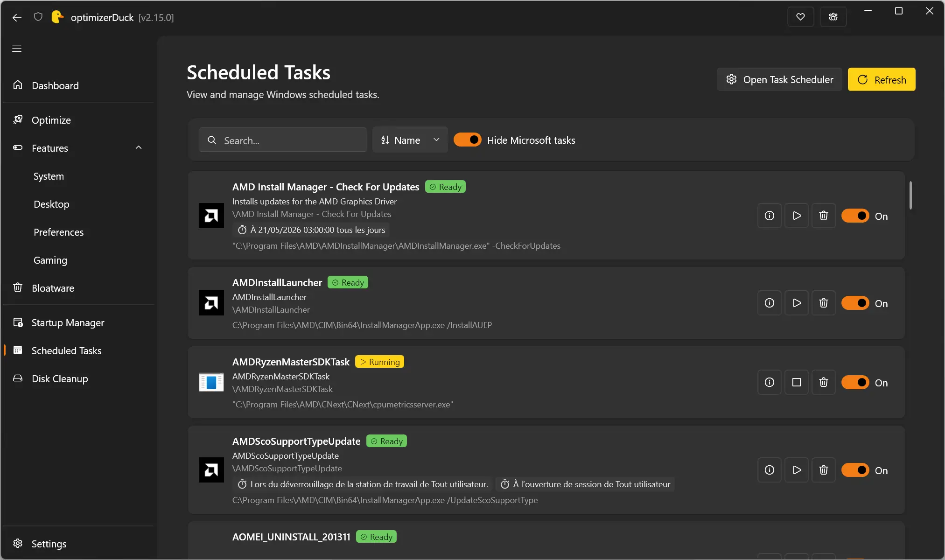The image size is (945, 560).
Task: Click the AMDInstallLauncher AMD logo
Action: pyautogui.click(x=211, y=303)
